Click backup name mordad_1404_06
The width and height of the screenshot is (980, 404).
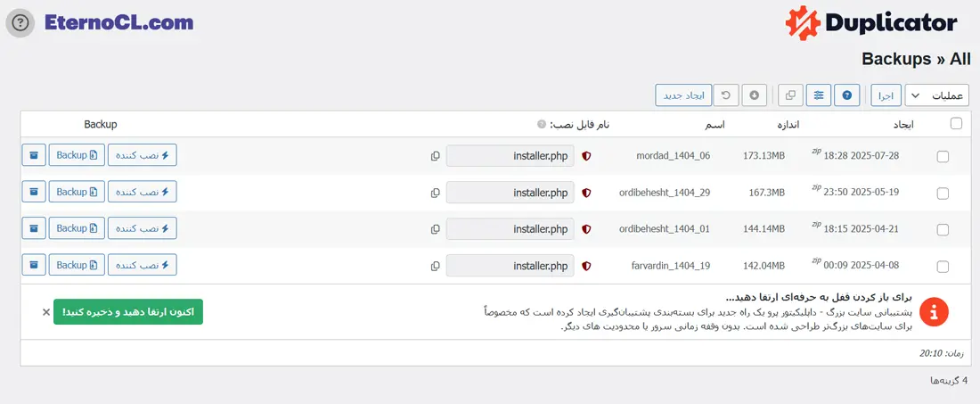click(674, 156)
